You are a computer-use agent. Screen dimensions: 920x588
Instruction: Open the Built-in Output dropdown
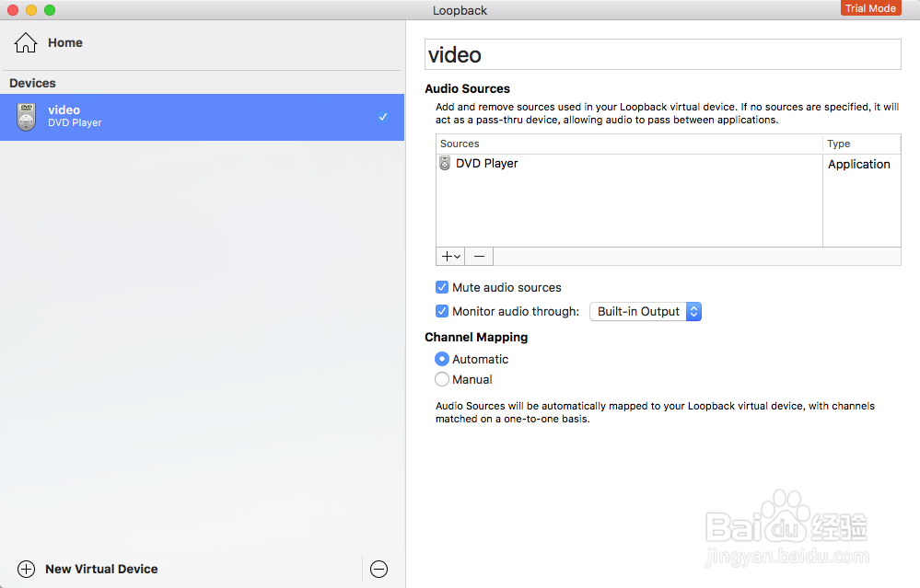(645, 311)
